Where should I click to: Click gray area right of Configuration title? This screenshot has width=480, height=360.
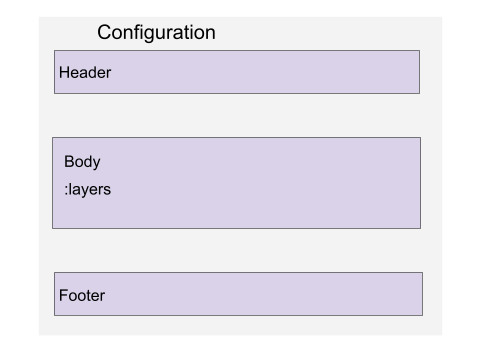tap(327, 33)
